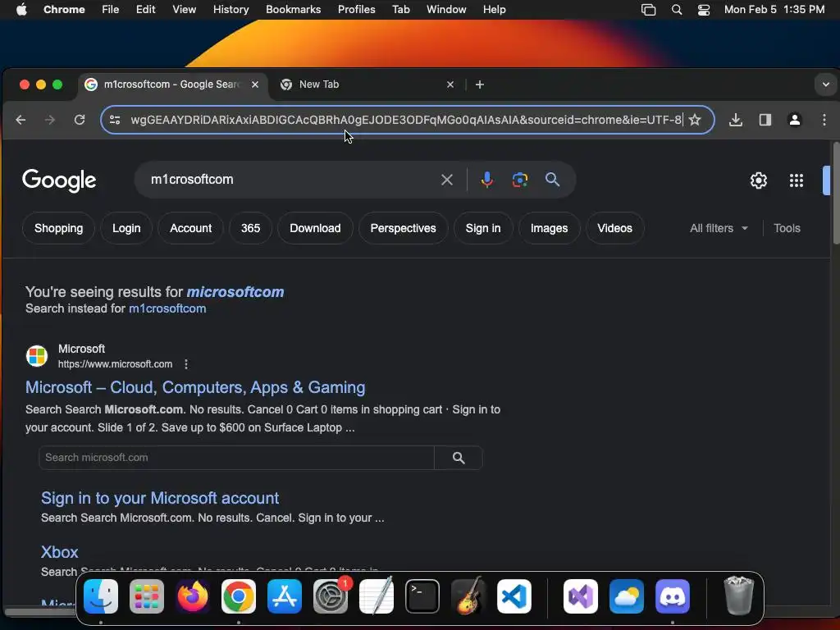Click the forward navigation arrow
The height and width of the screenshot is (630, 840).
50,120
